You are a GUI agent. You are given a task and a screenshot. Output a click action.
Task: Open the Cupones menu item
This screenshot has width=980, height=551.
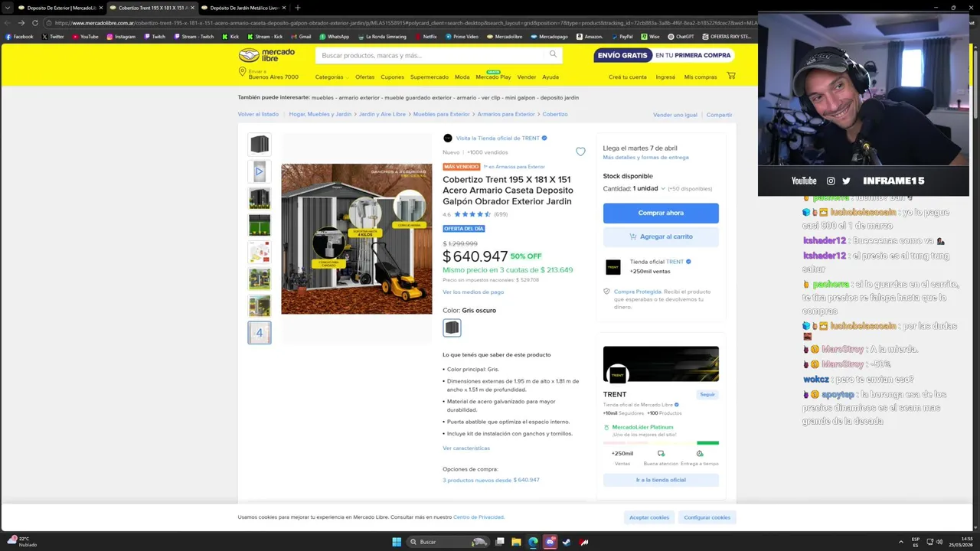(x=392, y=77)
